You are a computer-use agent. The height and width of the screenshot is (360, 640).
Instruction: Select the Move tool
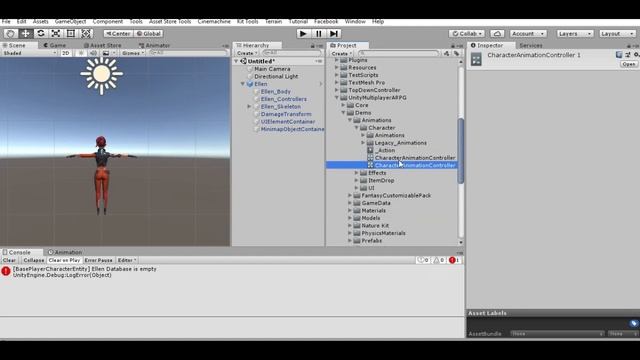(x=25, y=33)
